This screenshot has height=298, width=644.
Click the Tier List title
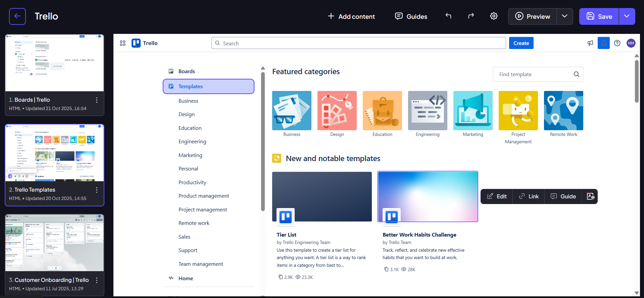click(x=286, y=235)
